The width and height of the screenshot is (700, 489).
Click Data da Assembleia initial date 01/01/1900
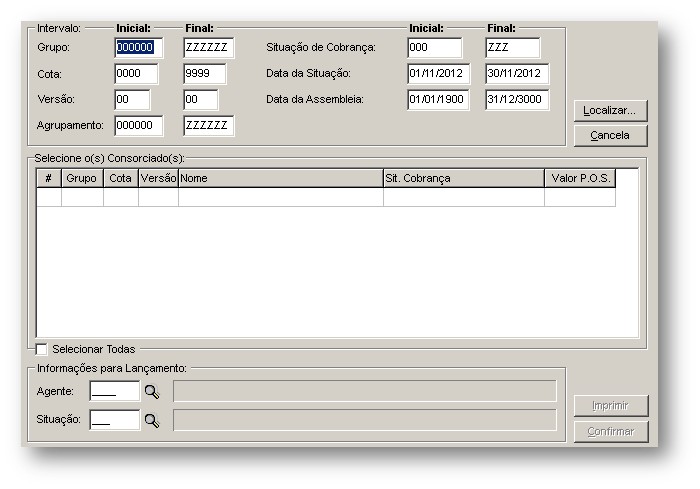tap(438, 100)
